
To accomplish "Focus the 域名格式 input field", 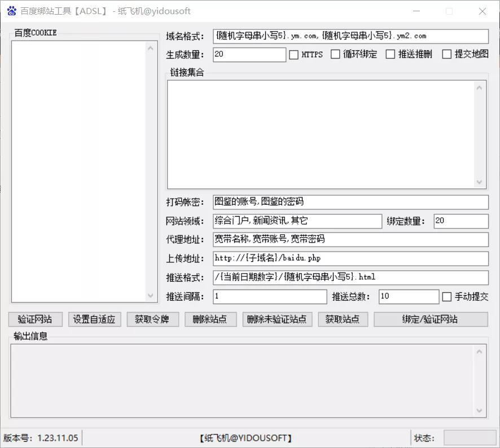I will (351, 36).
